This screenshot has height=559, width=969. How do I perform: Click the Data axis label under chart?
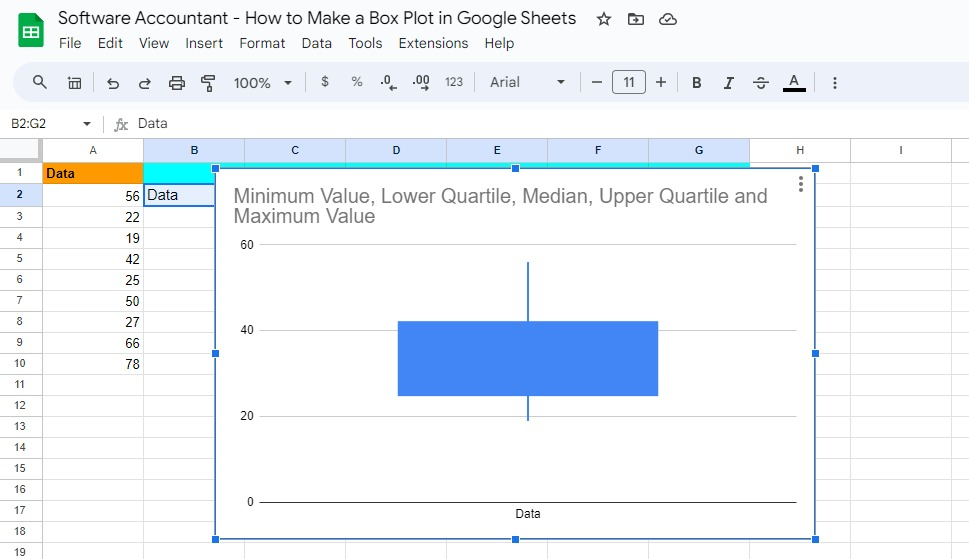tap(528, 513)
